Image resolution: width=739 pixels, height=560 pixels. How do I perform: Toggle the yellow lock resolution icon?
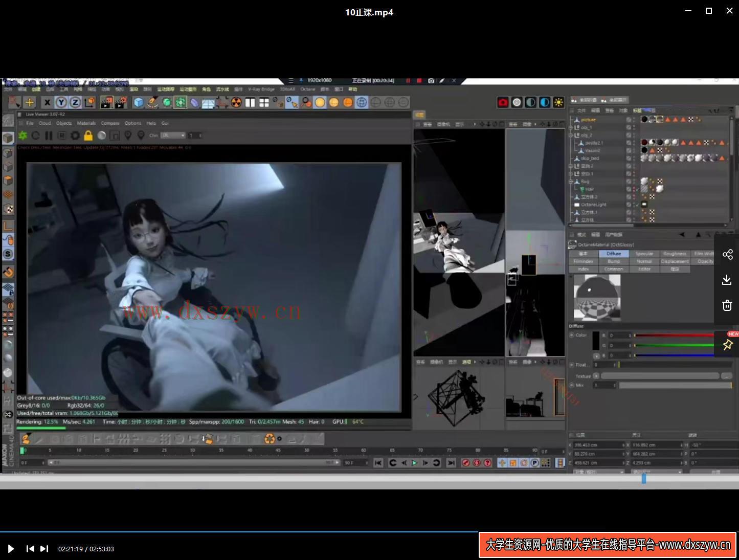pos(88,136)
